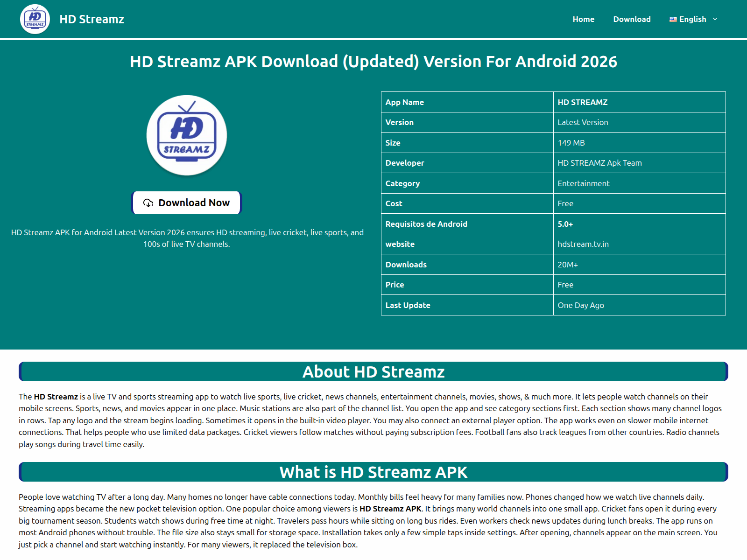Click the Developer label cell
Image resolution: width=747 pixels, height=560 pixels.
click(467, 163)
